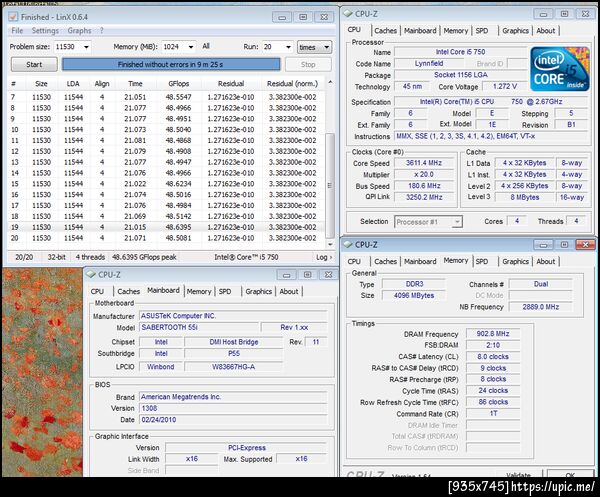600x497 pixels.
Task: Select result row 19 with 48.6395 GFlops
Action: pyautogui.click(x=166, y=227)
